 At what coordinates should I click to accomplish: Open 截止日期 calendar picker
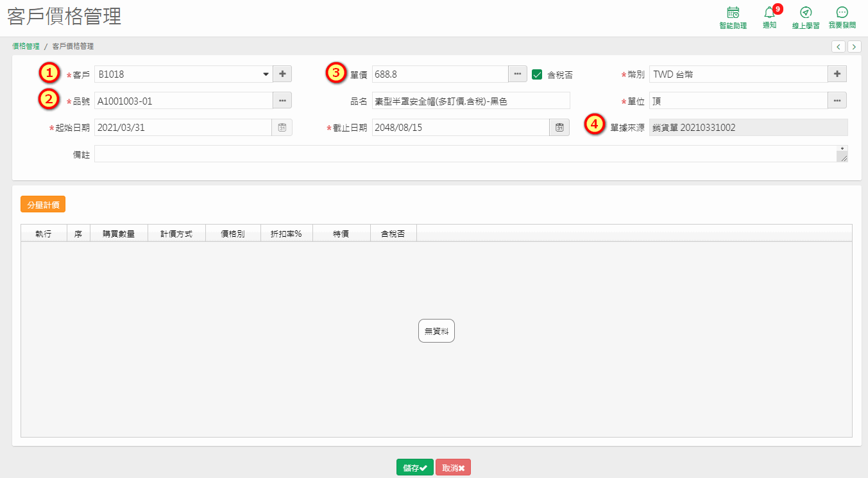pos(559,128)
